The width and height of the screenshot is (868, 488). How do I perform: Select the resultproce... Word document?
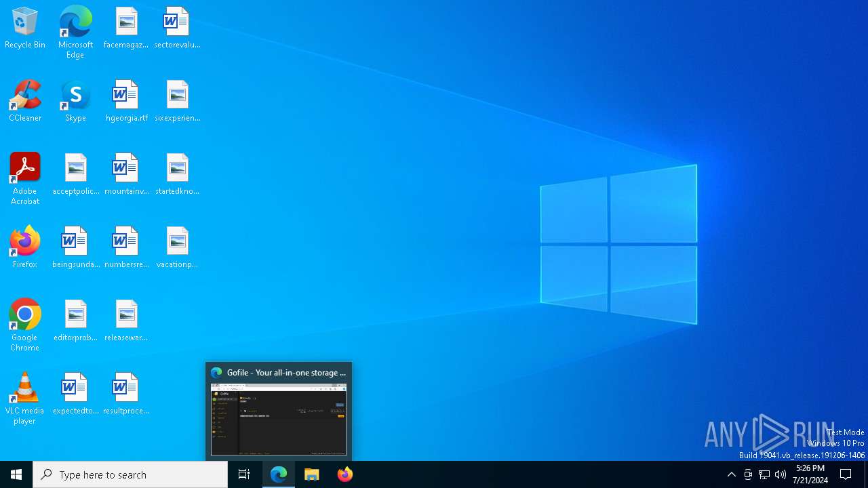click(x=126, y=394)
